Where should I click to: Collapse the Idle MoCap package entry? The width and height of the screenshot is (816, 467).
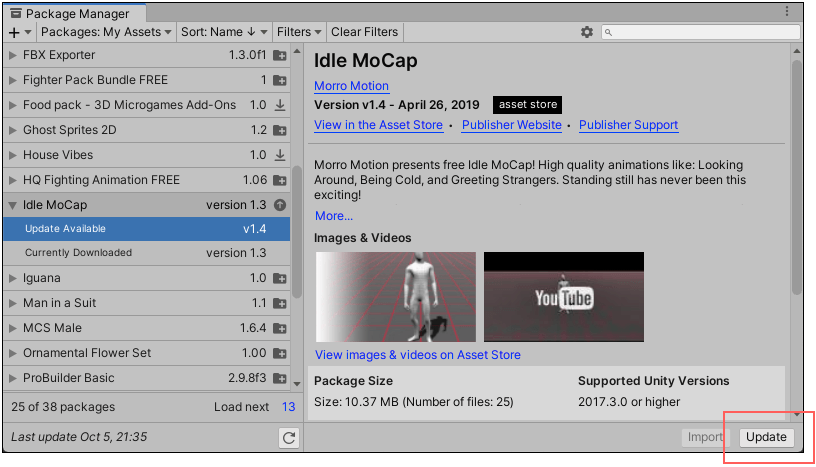pos(13,205)
